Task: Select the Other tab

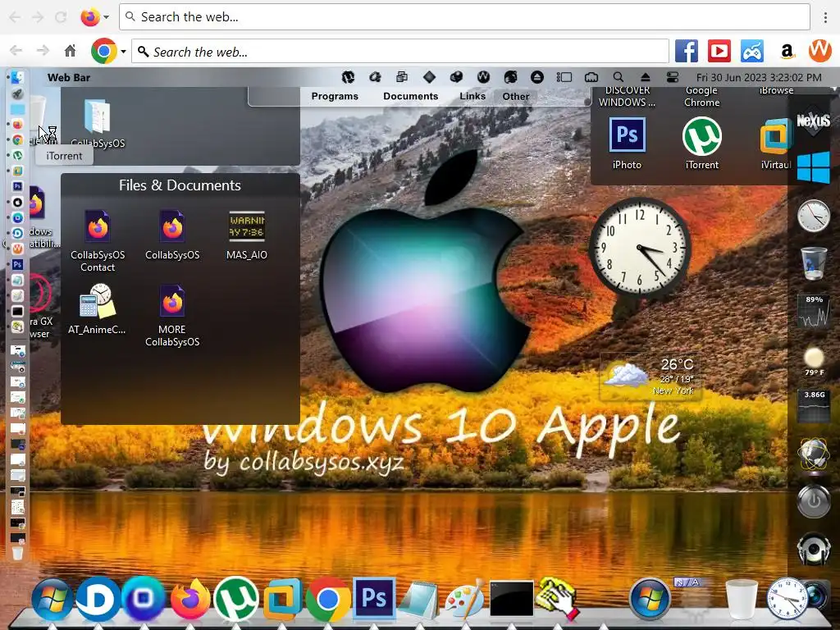Action: (516, 97)
